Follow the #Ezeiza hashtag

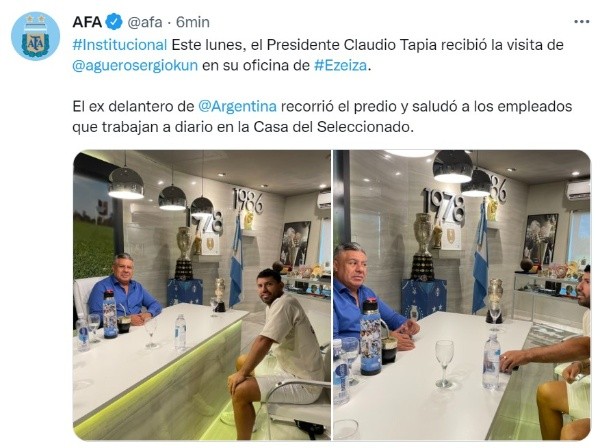(341, 65)
